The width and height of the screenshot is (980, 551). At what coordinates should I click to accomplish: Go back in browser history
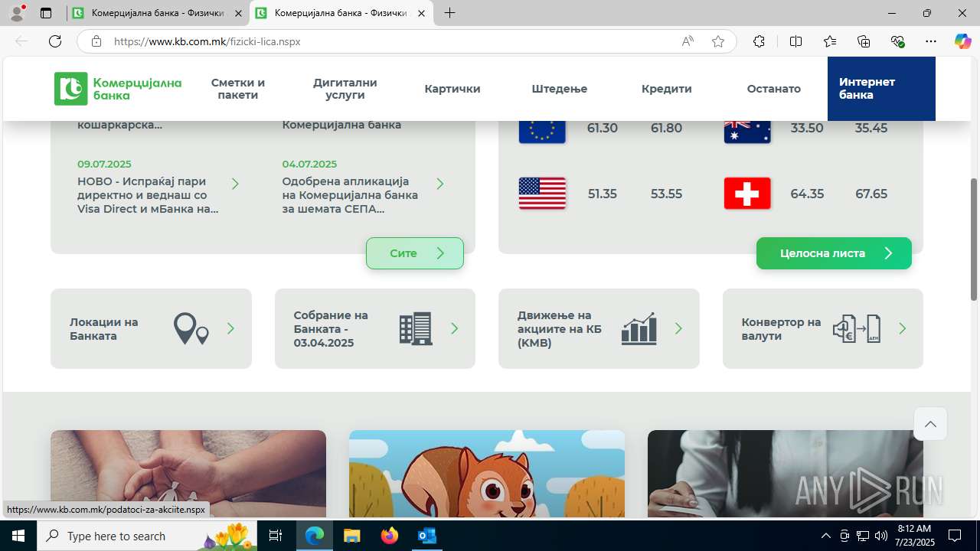click(21, 41)
